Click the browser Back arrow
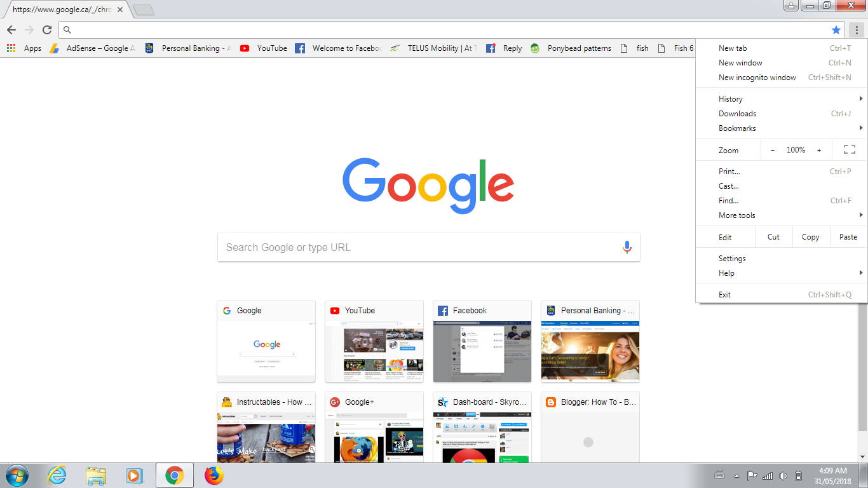 (x=11, y=30)
